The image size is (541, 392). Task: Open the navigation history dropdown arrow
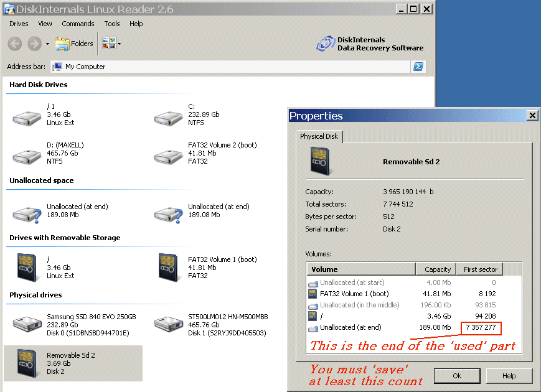[x=47, y=44]
